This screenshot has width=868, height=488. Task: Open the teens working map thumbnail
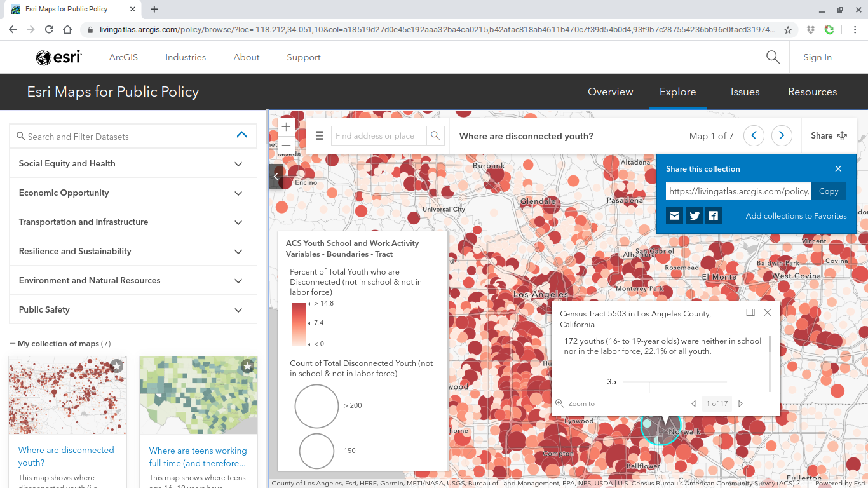(198, 395)
